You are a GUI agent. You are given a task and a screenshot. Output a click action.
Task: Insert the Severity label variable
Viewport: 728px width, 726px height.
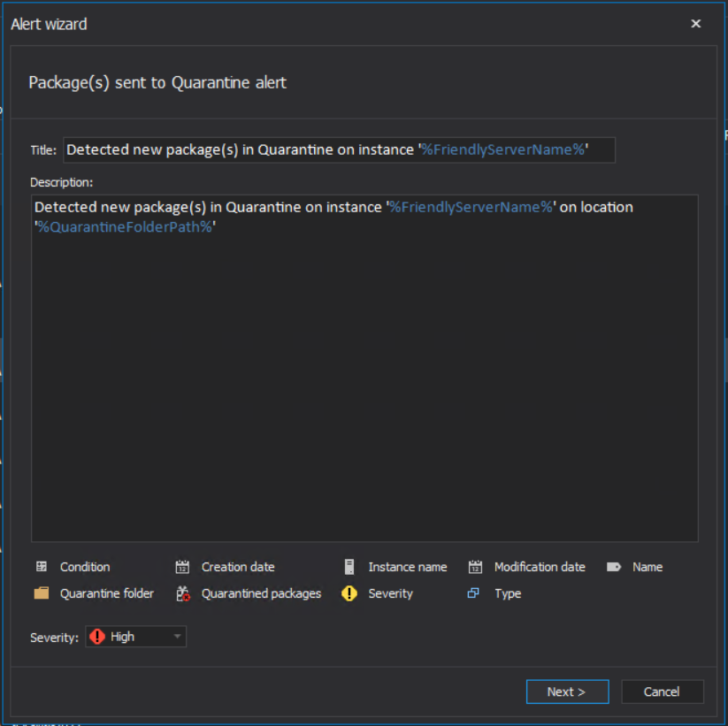(390, 593)
